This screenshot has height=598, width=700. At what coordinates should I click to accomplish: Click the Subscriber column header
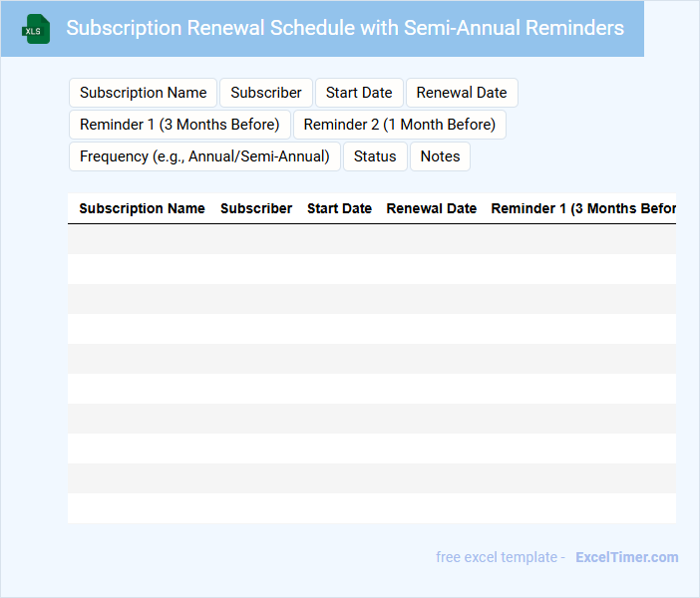pyautogui.click(x=256, y=208)
